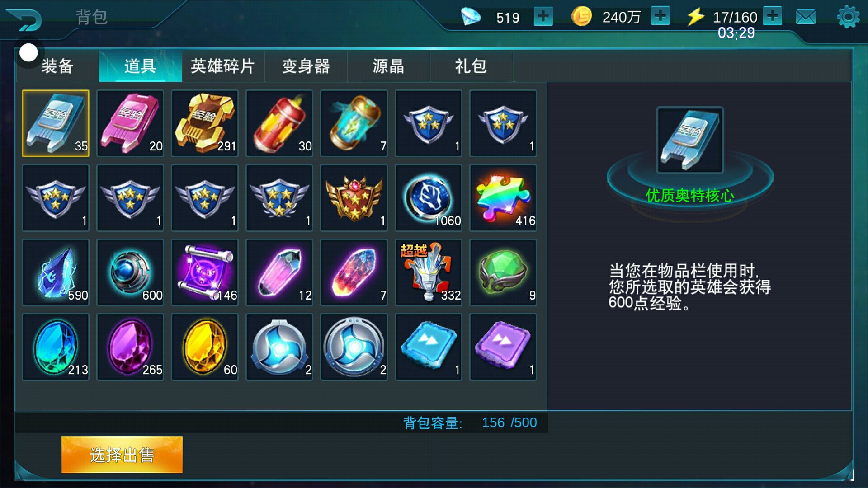Select the pink experience card with count 20
Screen dimensions: 868x488
click(x=130, y=123)
